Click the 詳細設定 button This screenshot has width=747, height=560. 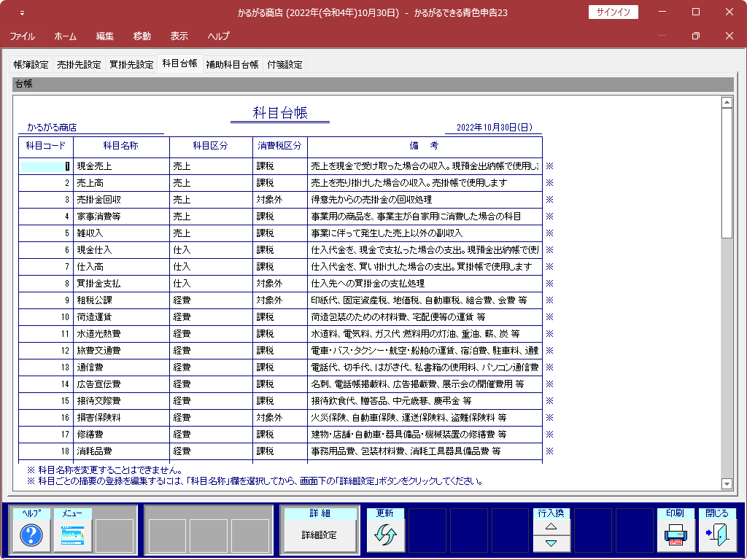(x=320, y=535)
